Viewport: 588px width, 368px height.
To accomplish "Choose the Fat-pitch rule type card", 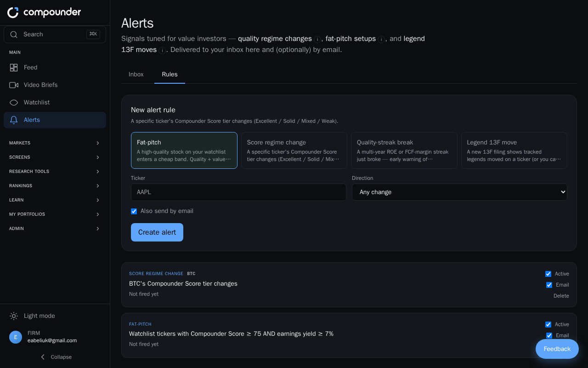I will click(184, 150).
